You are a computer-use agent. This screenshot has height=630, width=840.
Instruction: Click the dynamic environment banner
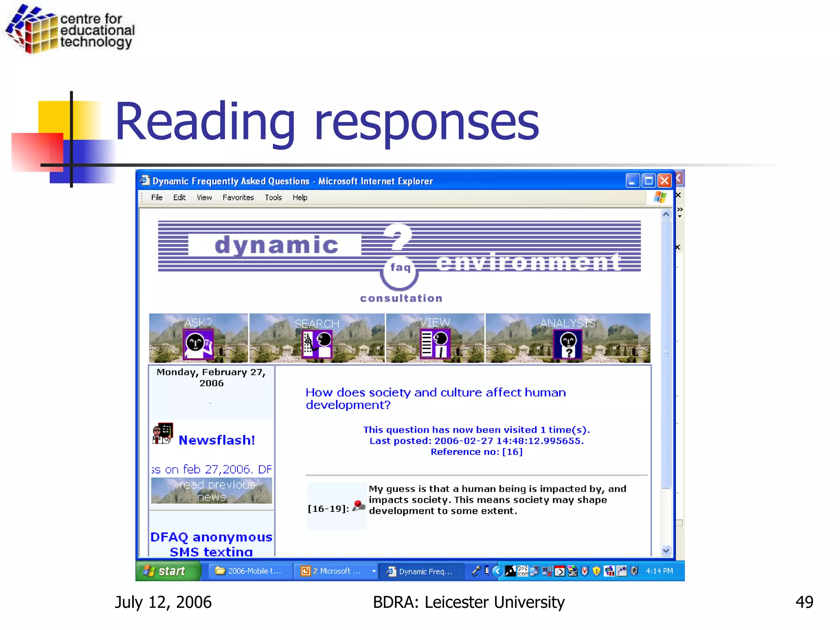pyautogui.click(x=399, y=246)
